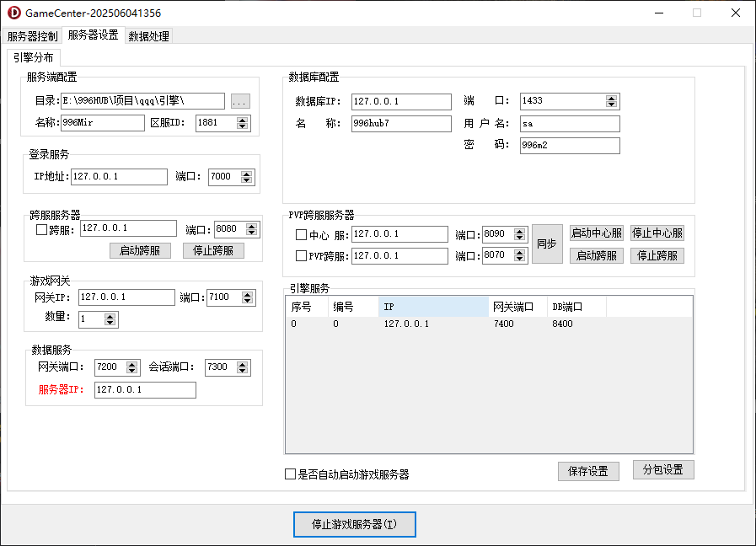The image size is (756, 546).
Task: Increase the 跨服 port 8080
Action: pyautogui.click(x=252, y=226)
